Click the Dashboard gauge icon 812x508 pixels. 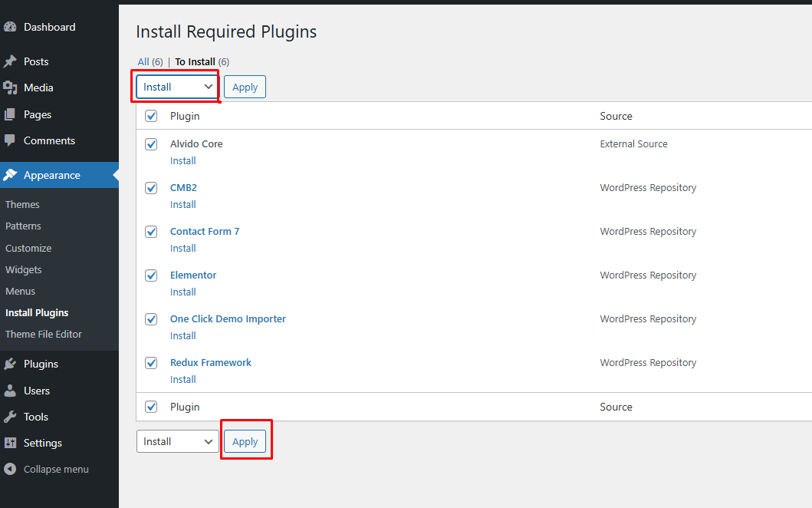point(10,27)
